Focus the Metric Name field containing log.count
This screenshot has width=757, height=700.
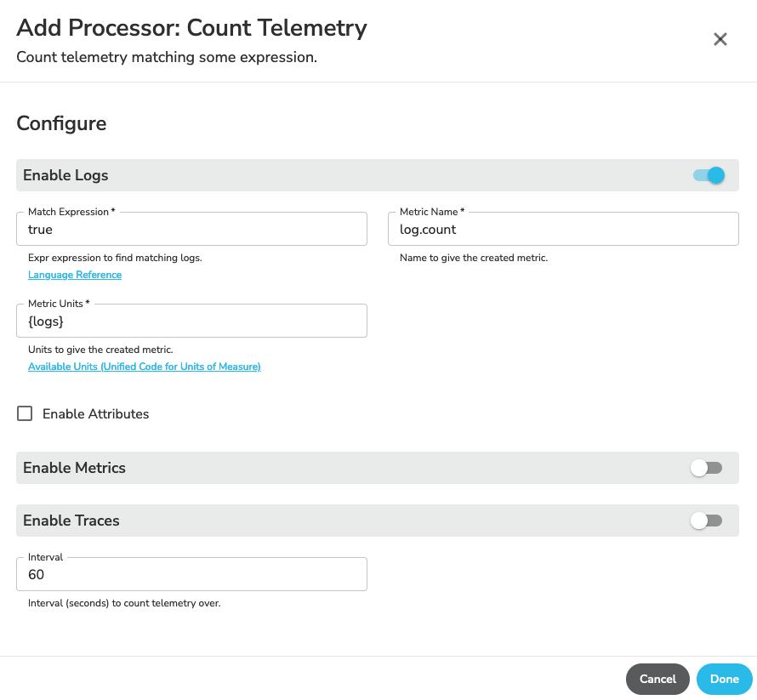coord(563,230)
